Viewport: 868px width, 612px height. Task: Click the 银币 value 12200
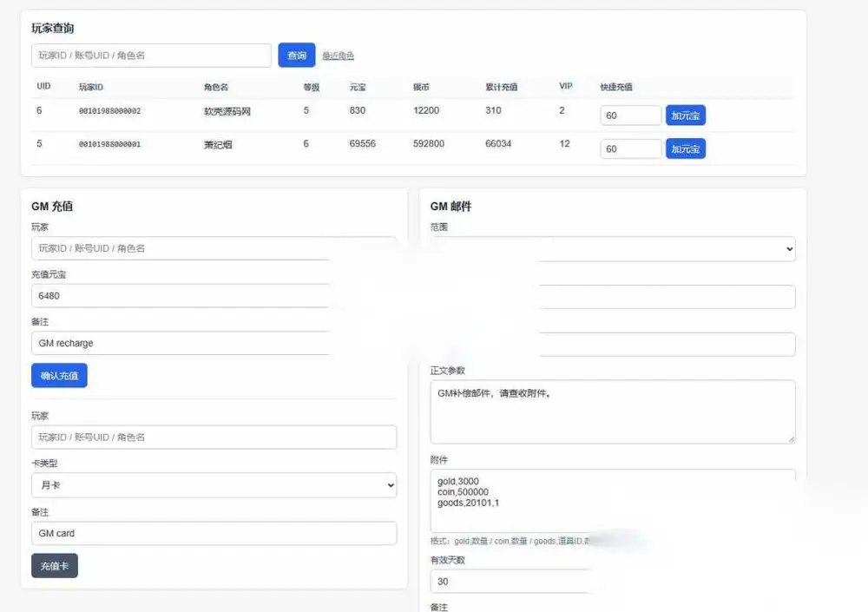coord(426,110)
